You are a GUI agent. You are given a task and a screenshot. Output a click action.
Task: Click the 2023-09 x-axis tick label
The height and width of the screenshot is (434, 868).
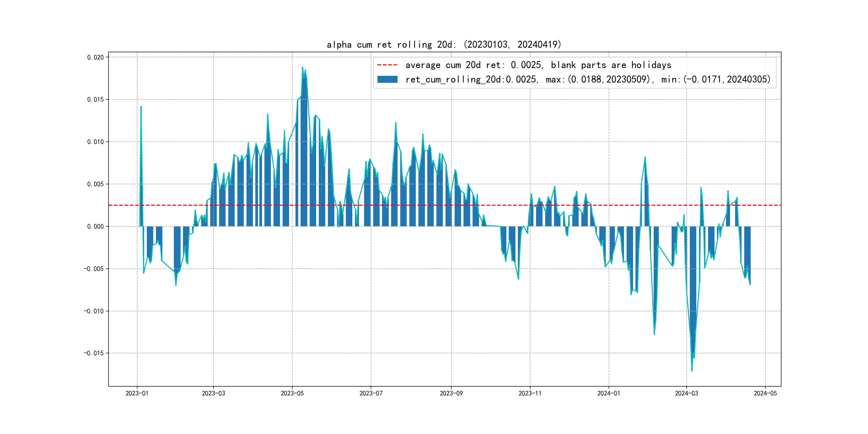(451, 393)
